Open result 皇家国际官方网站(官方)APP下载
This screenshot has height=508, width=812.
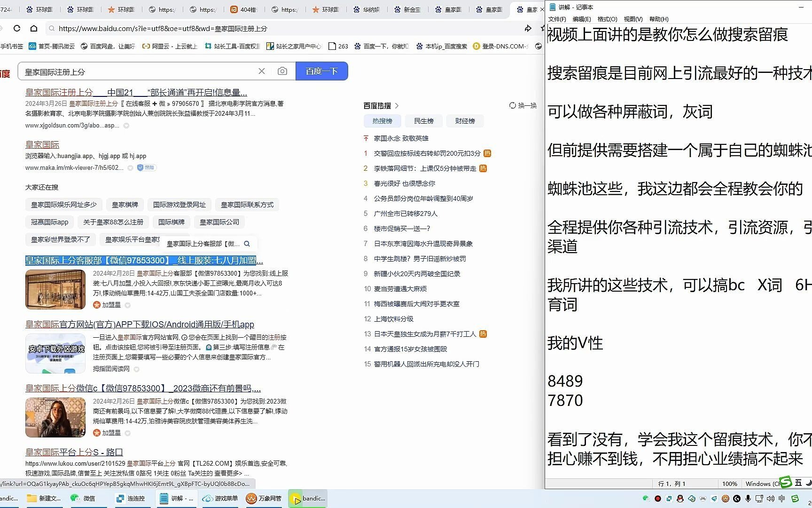coord(140,325)
